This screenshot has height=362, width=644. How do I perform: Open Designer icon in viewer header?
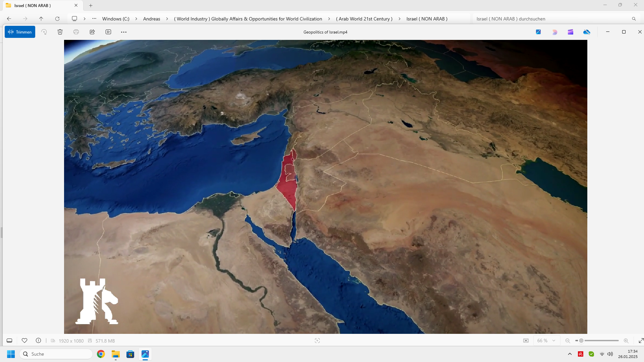tap(554, 32)
